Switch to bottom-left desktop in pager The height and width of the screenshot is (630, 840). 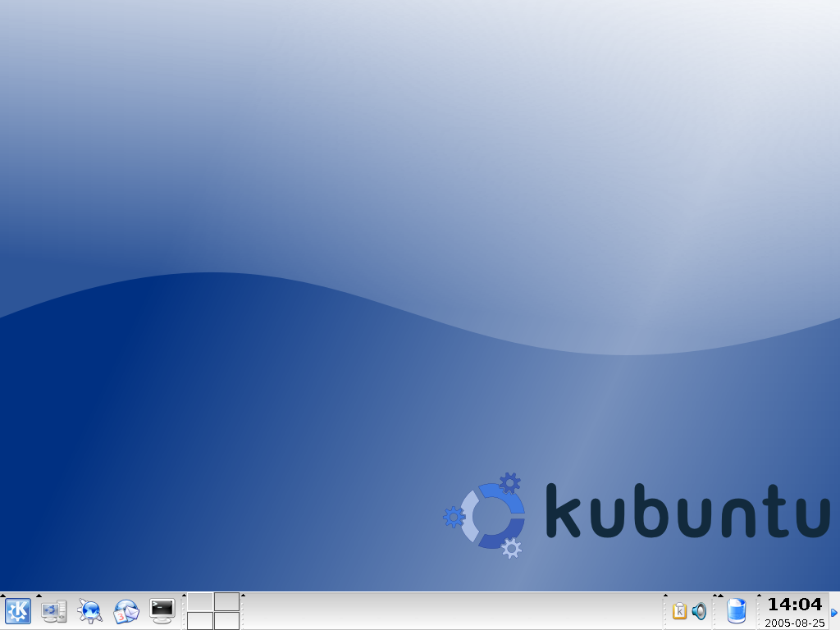200,621
